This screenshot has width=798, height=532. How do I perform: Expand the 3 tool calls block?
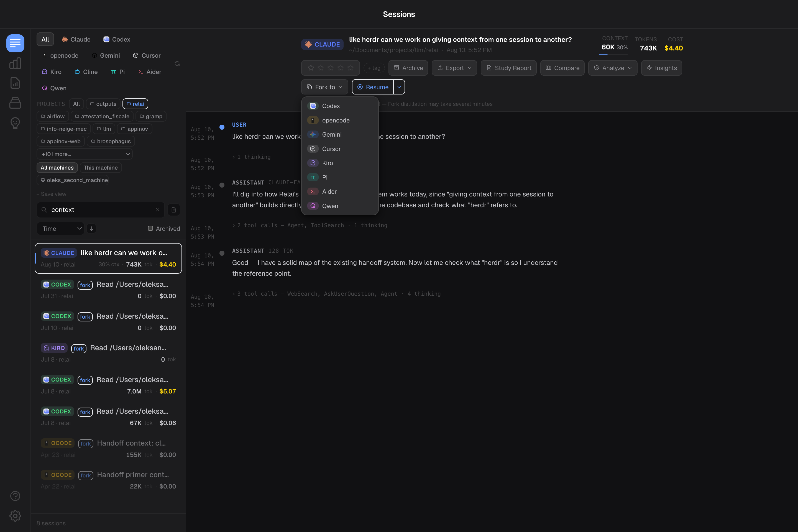pos(337,294)
